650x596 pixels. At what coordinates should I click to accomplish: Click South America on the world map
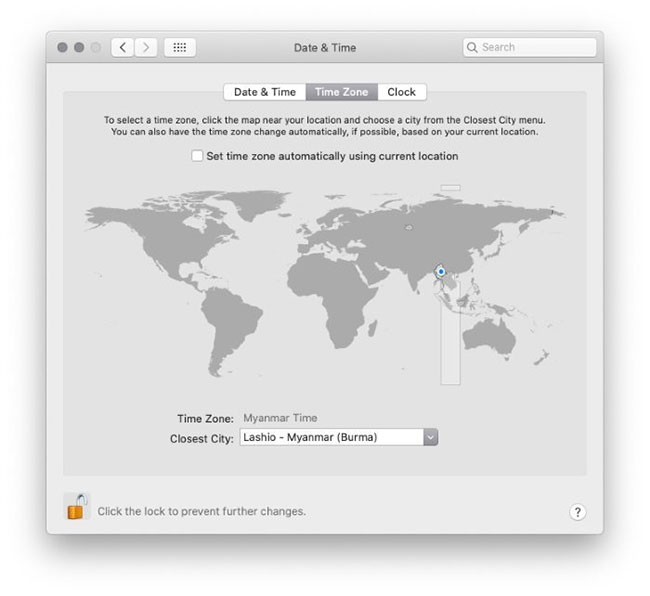coord(230,327)
